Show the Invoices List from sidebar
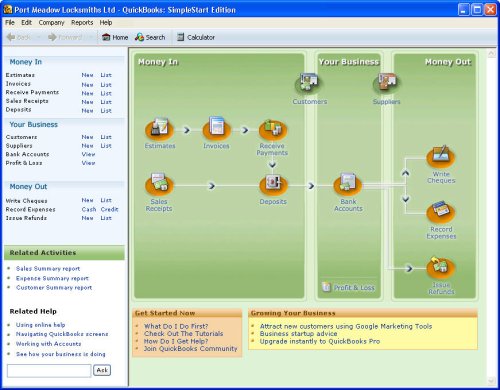Screen dimensions: 500x390 (106, 85)
